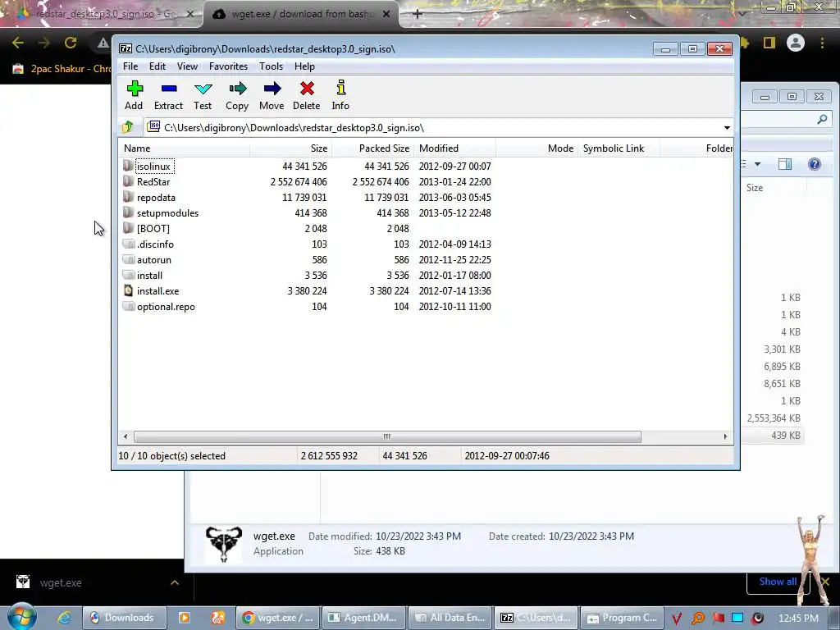The width and height of the screenshot is (840, 630).
Task: Click the browser reload icon
Action: (71, 43)
